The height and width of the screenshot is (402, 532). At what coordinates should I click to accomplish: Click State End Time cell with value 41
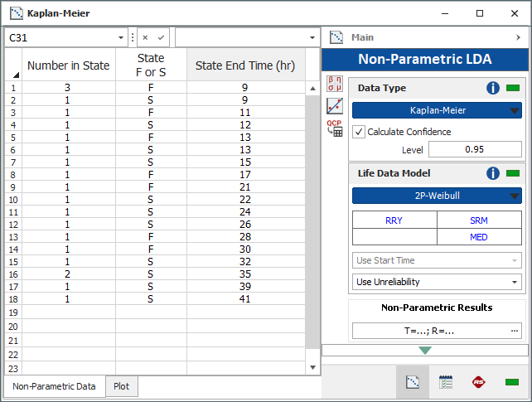pos(245,299)
